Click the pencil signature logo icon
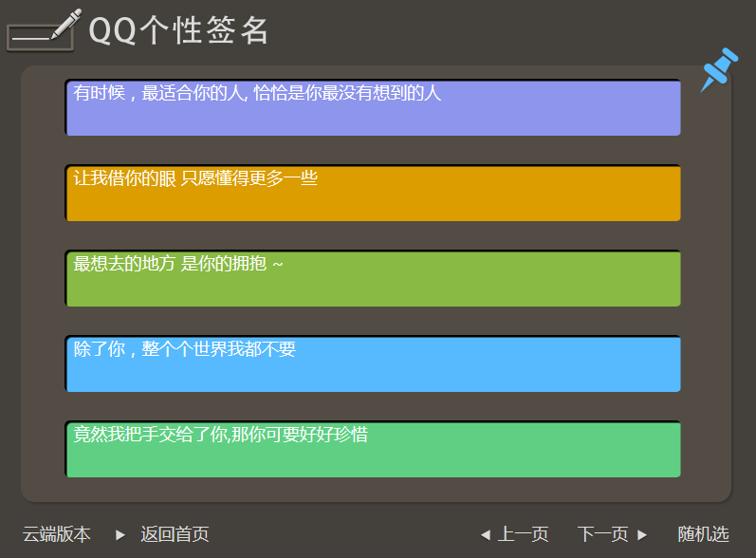This screenshot has width=756, height=558. pos(44,30)
